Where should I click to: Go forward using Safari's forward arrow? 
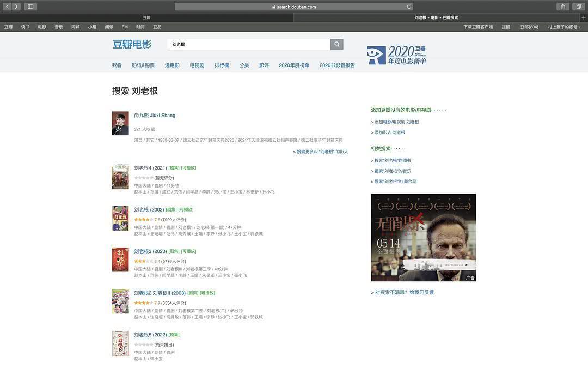click(x=16, y=7)
